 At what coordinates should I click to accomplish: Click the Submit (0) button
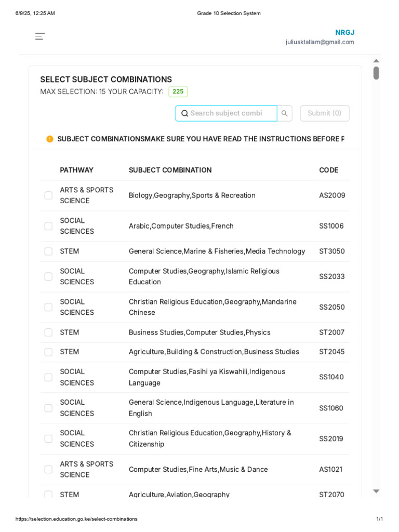pyautogui.click(x=325, y=113)
